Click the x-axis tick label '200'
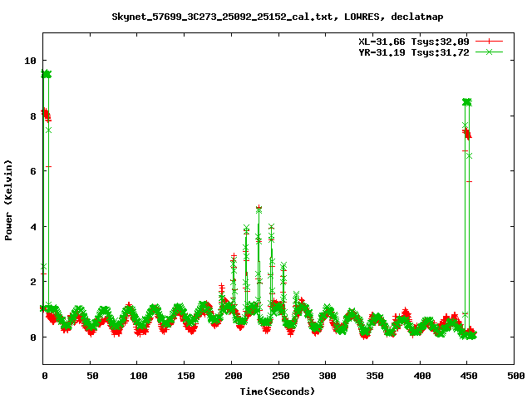 point(233,376)
